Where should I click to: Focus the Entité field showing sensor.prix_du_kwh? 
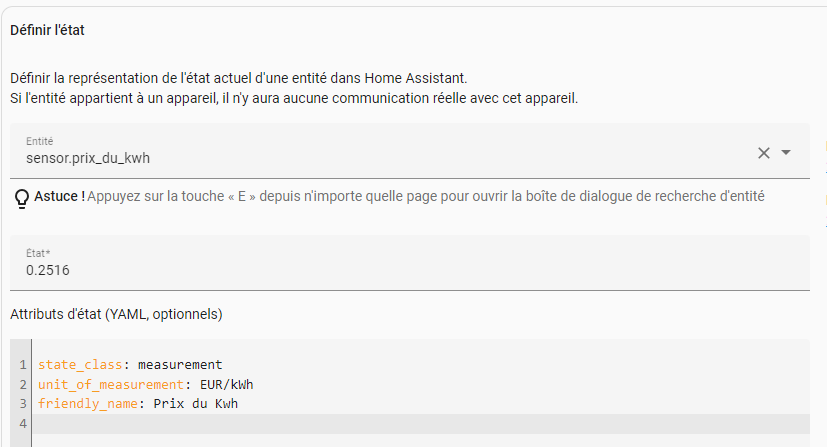410,151
